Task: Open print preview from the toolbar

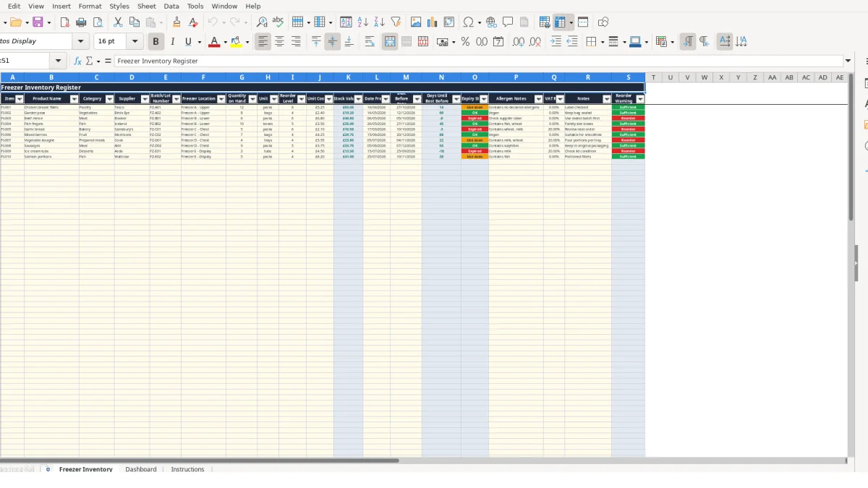Action: tap(98, 22)
